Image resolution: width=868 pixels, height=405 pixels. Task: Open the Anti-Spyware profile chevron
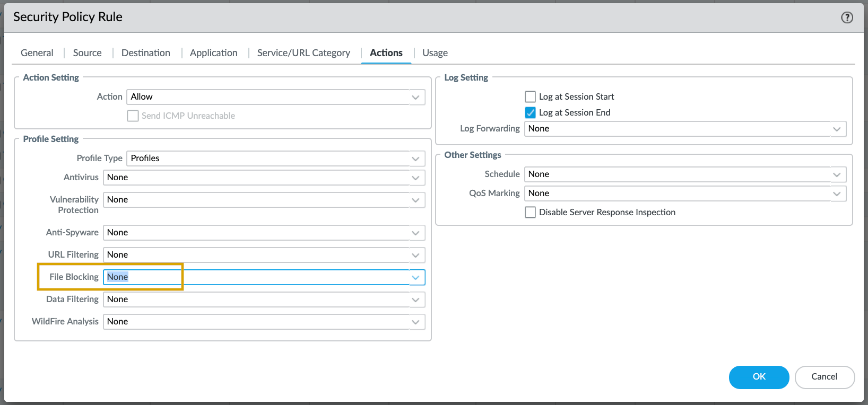[416, 233]
